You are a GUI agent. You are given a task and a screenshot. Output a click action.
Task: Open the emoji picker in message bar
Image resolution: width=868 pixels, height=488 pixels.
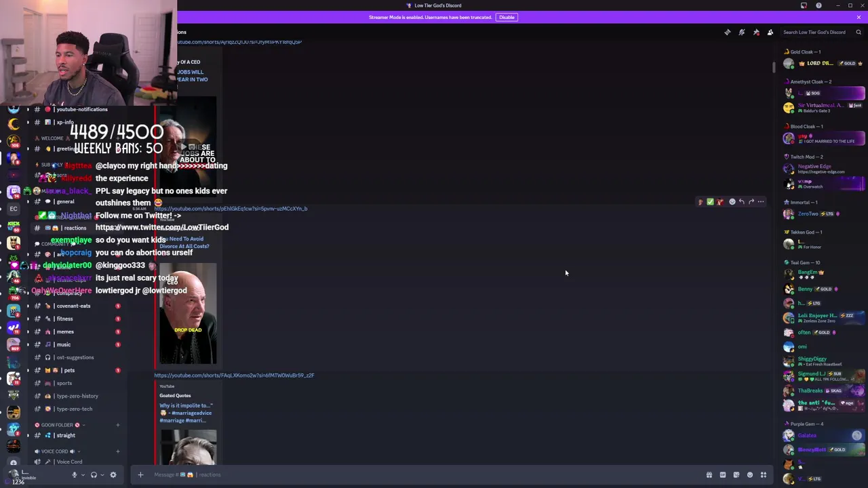coord(750,474)
